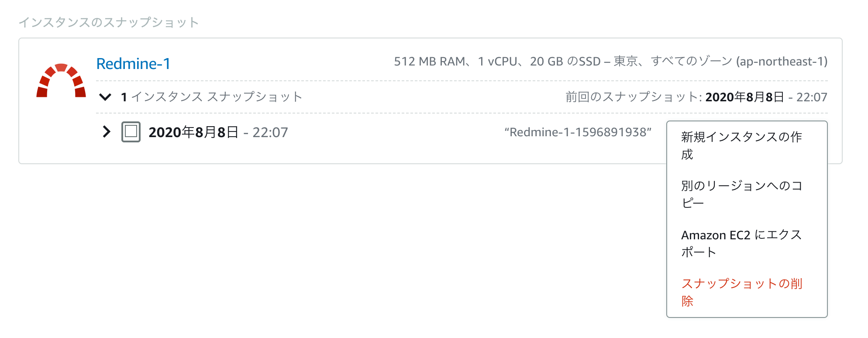Click the snapshot row date 2020年8月8日
868x338 pixels.
(193, 132)
